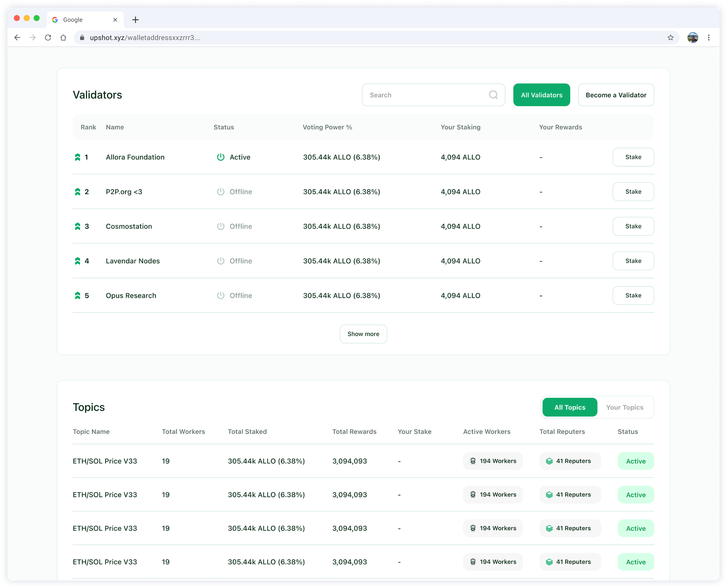
Task: Open the Chrome three-dot menu
Action: tap(708, 38)
